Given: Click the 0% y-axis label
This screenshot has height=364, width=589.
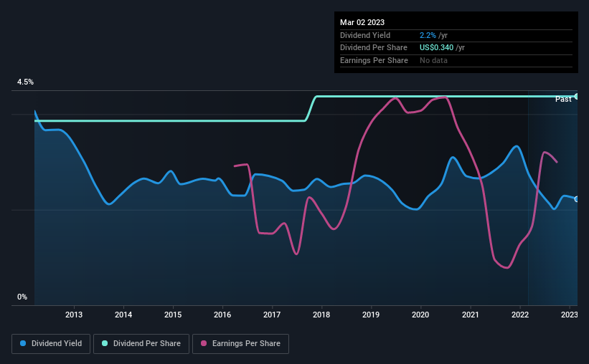Looking at the screenshot, I should tap(22, 297).
